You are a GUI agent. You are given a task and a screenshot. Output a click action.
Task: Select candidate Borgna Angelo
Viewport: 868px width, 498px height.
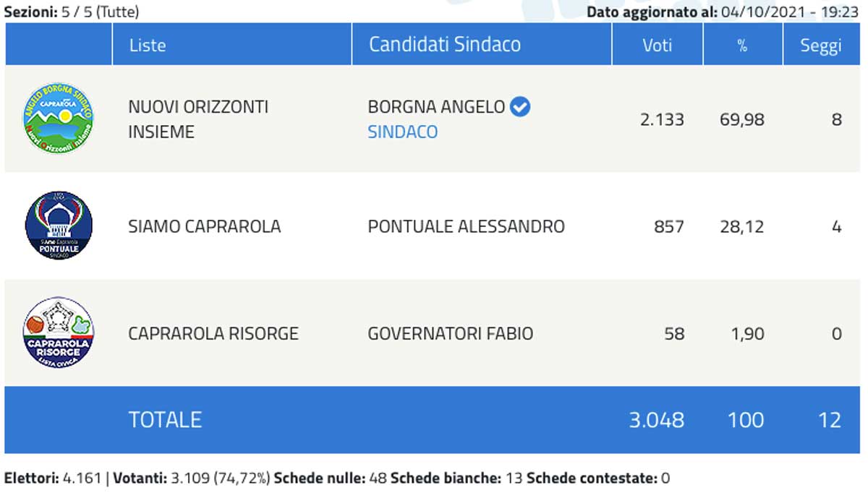point(436,107)
